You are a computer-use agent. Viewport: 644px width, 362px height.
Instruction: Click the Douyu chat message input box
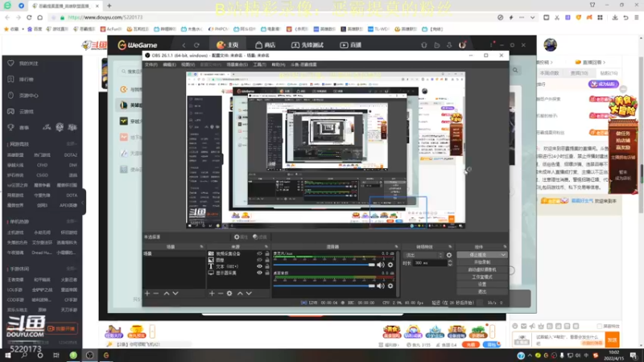[569, 339]
